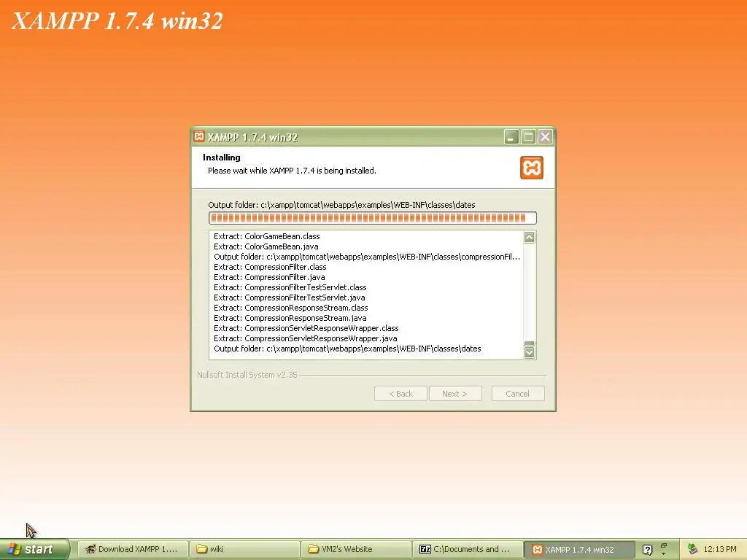Switch to 7-Zip C:\Documents and taskbar button
747x560 pixels.
tap(467, 549)
